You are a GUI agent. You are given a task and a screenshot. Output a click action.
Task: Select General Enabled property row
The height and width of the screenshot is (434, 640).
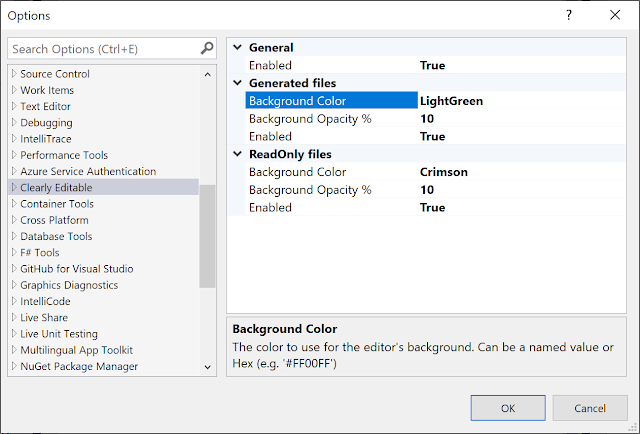tap(436, 65)
